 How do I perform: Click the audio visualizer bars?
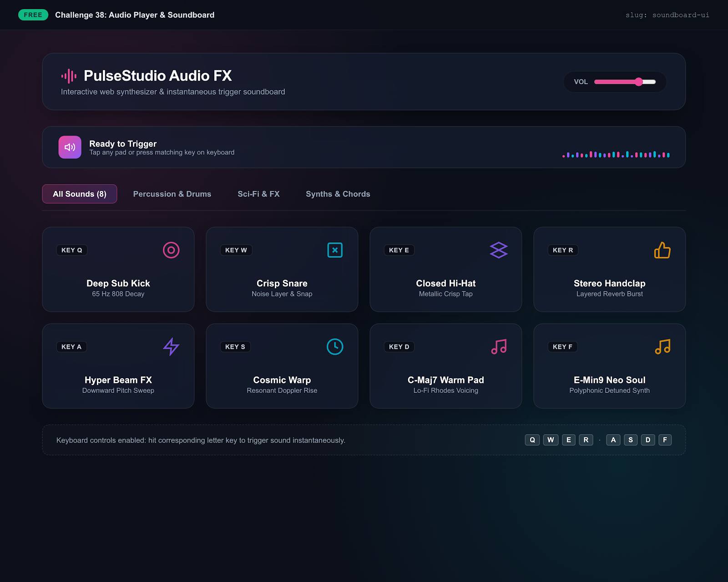click(x=616, y=155)
